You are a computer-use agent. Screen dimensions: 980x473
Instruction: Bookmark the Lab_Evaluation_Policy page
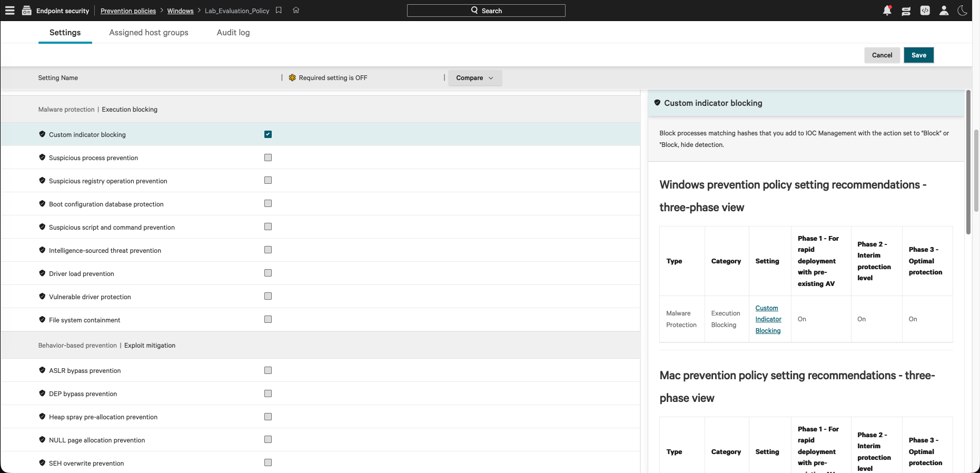tap(279, 11)
